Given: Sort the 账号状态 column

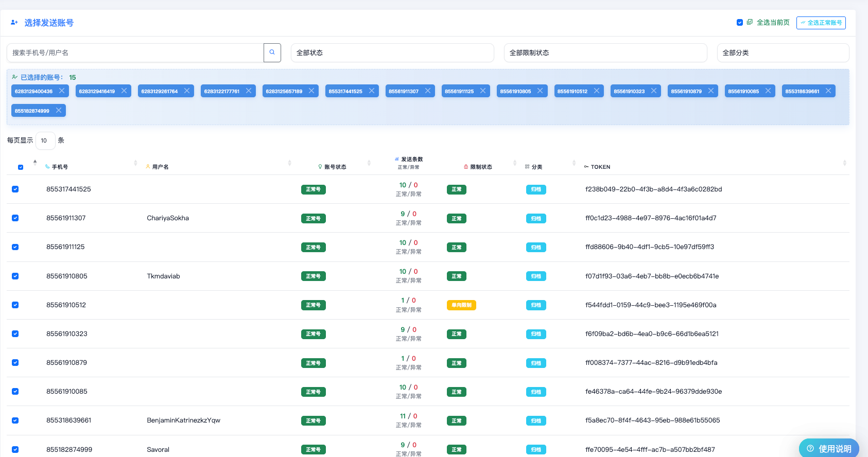Looking at the screenshot, I should coord(369,163).
